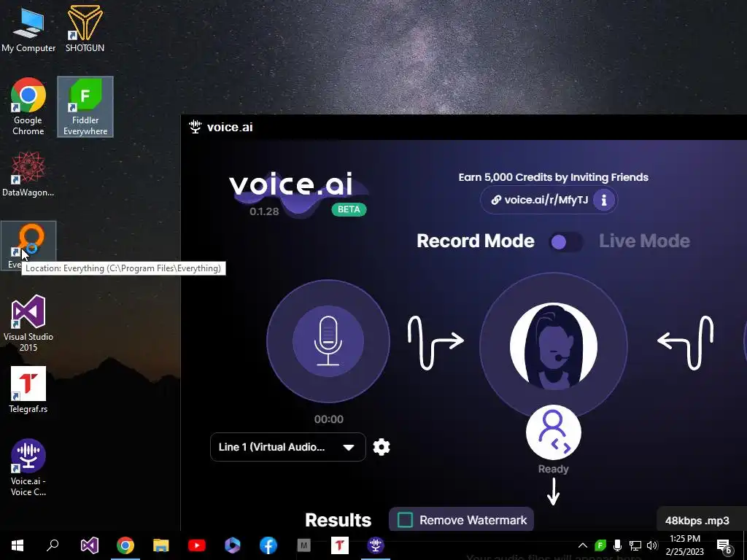Open Facebook taskbar icon
Image resolution: width=747 pixels, height=560 pixels.
268,545
